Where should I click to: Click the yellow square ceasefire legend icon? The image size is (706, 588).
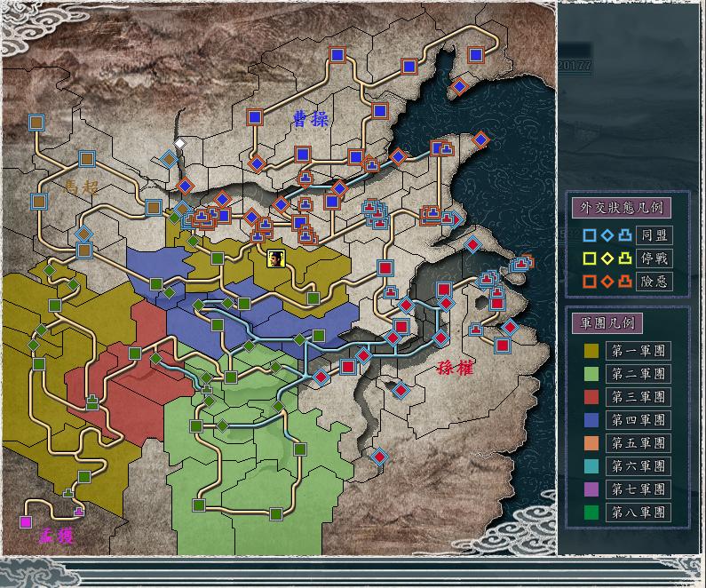pos(590,258)
